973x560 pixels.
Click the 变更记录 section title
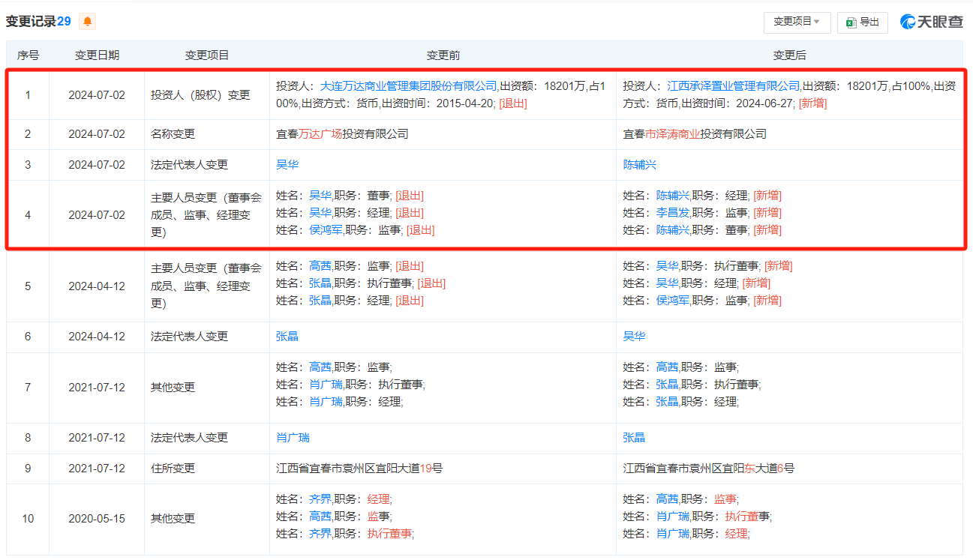pyautogui.click(x=31, y=22)
